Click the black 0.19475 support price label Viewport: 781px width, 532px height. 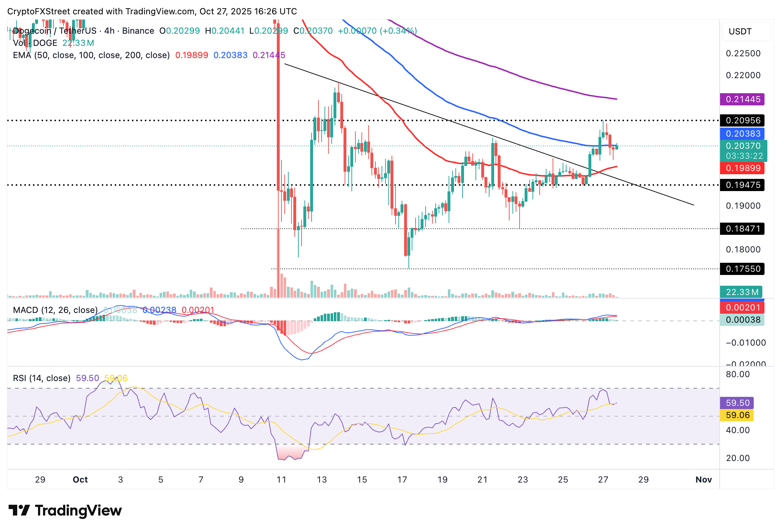(742, 185)
